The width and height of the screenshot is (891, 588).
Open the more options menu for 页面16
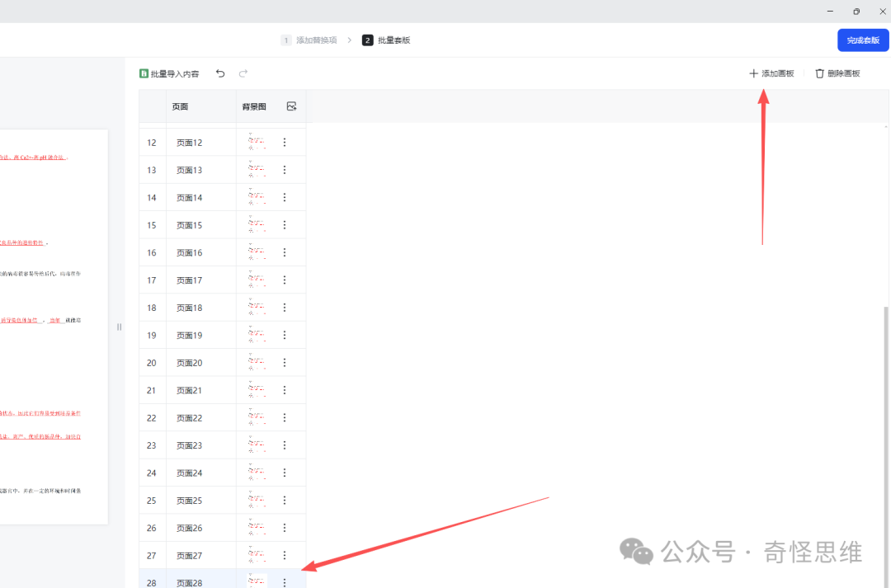(x=285, y=253)
